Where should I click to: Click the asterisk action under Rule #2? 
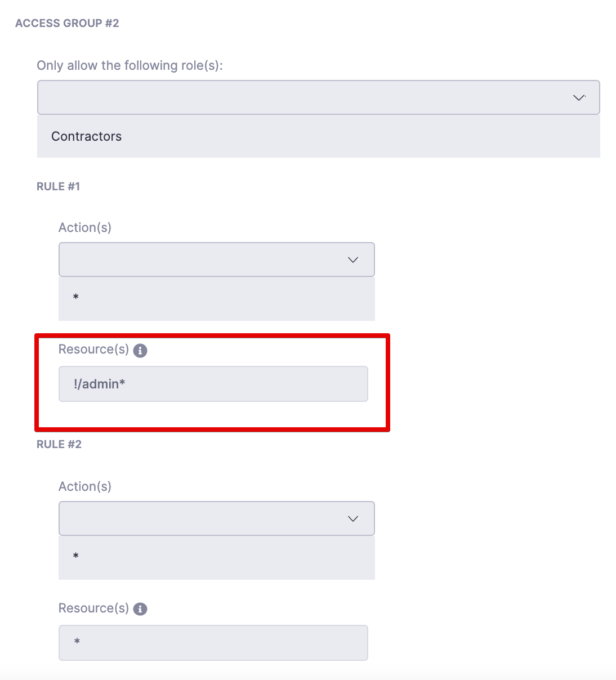76,557
